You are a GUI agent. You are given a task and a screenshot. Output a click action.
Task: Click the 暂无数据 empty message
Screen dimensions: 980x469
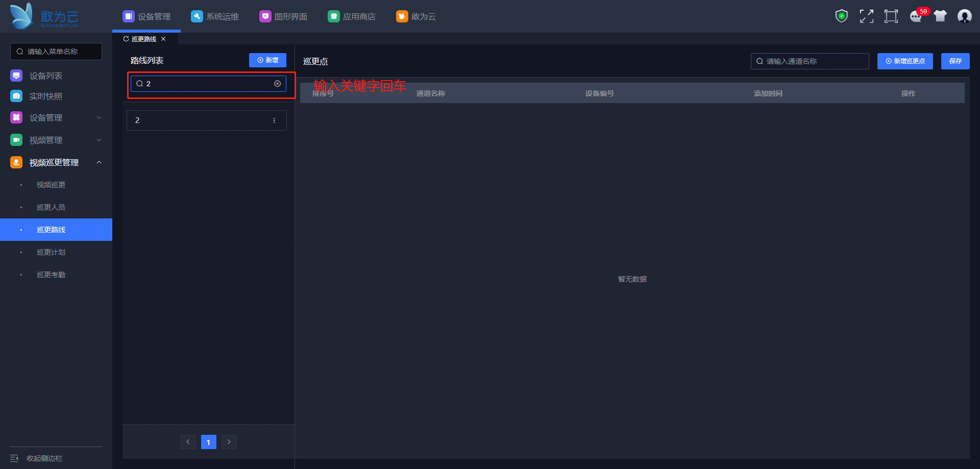pos(632,279)
